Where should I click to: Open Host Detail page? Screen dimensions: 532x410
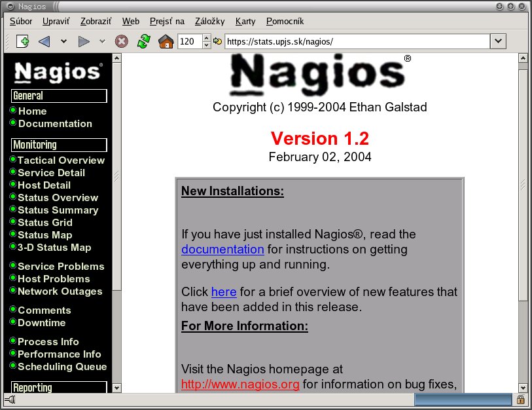44,185
